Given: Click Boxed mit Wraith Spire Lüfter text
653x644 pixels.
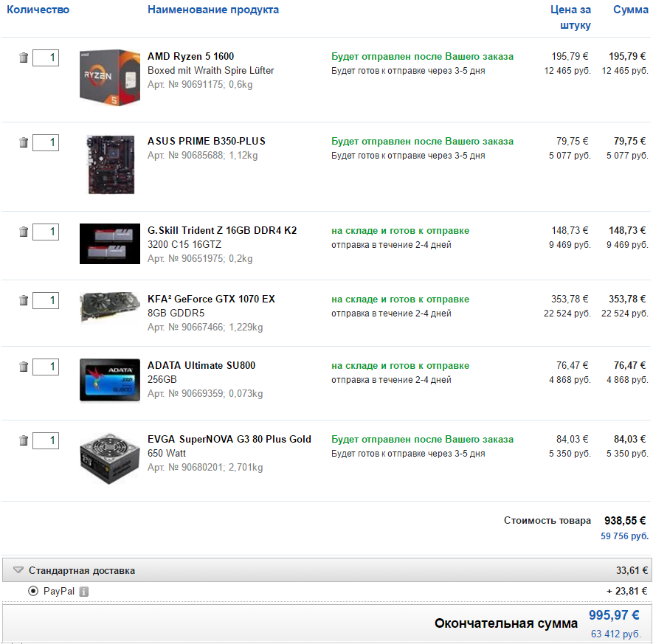Looking at the screenshot, I should pyautogui.click(x=211, y=70).
